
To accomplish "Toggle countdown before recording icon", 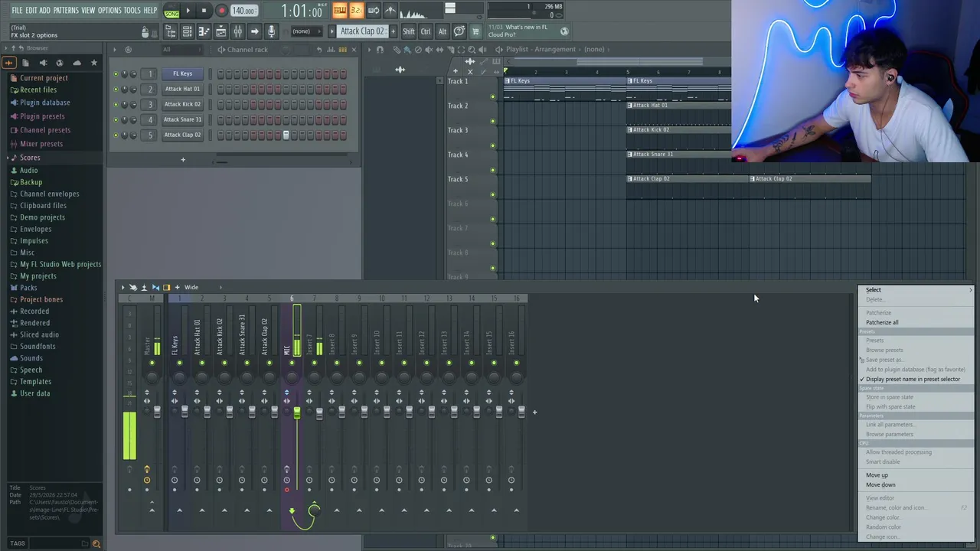I will point(356,11).
